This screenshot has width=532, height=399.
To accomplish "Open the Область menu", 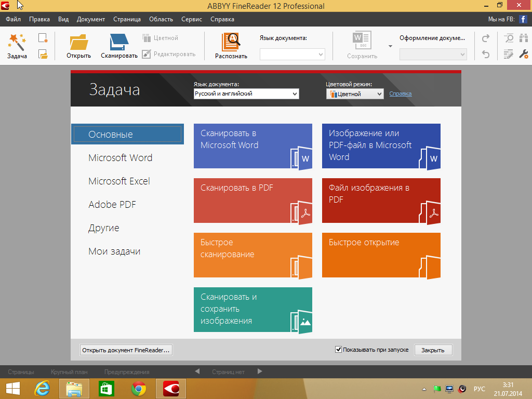I will (x=161, y=19).
